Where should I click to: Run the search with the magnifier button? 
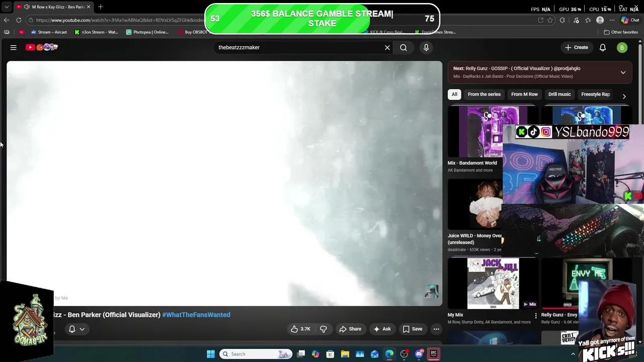tap(404, 47)
